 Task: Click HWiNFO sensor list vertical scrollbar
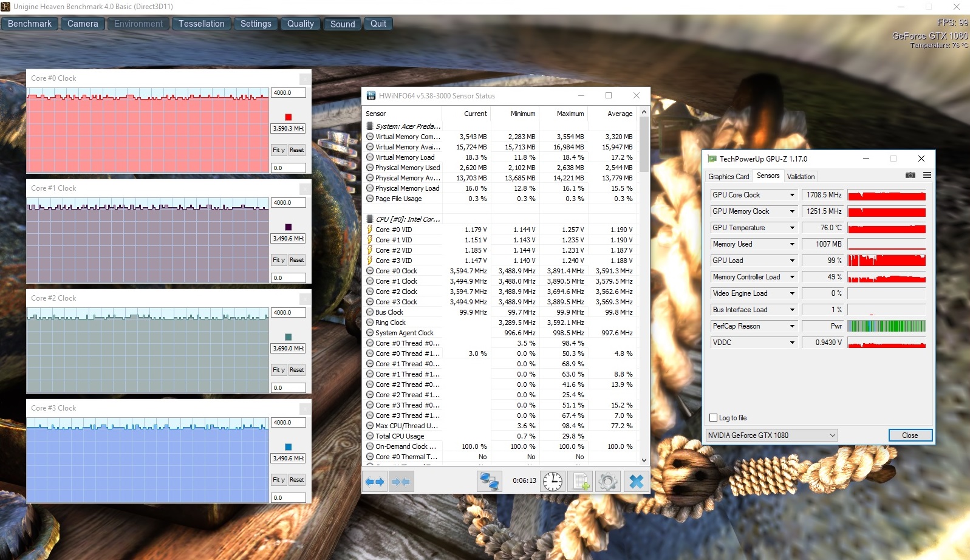point(644,286)
